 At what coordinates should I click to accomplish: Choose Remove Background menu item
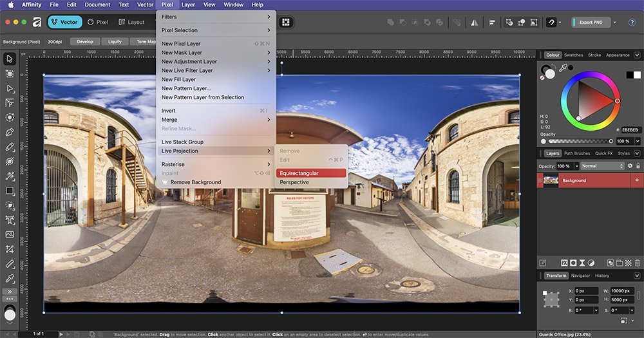(216, 182)
